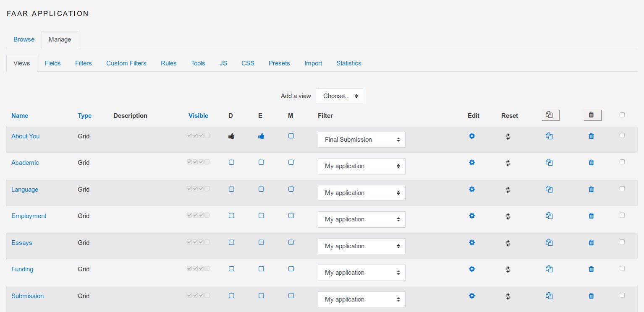Set Academic as default view (D box)
This screenshot has height=312, width=644.
pos(231,162)
